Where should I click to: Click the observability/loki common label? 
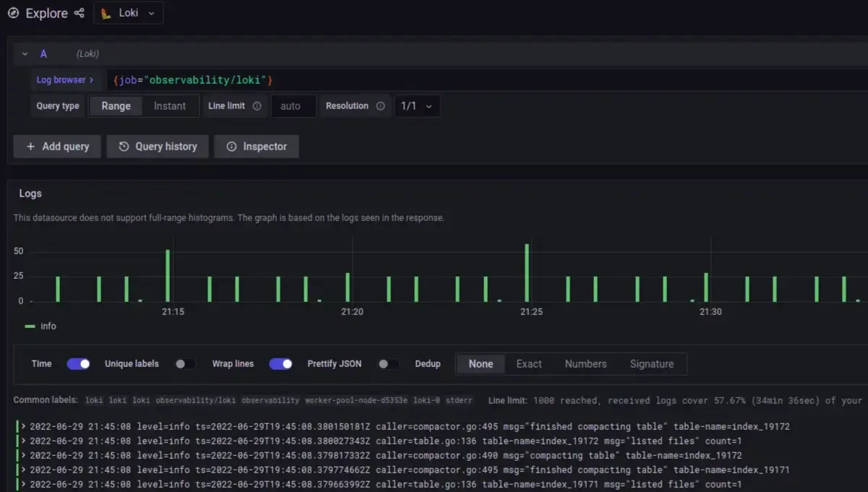pyautogui.click(x=196, y=400)
